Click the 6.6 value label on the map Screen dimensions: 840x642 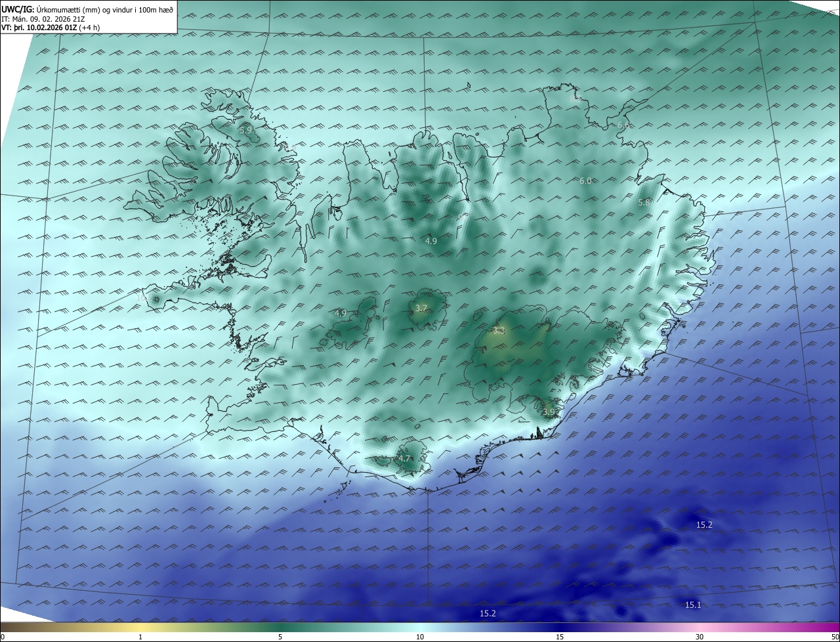tap(623, 125)
